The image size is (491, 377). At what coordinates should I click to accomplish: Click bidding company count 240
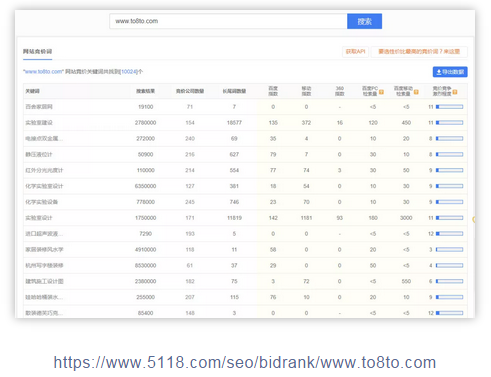point(190,139)
